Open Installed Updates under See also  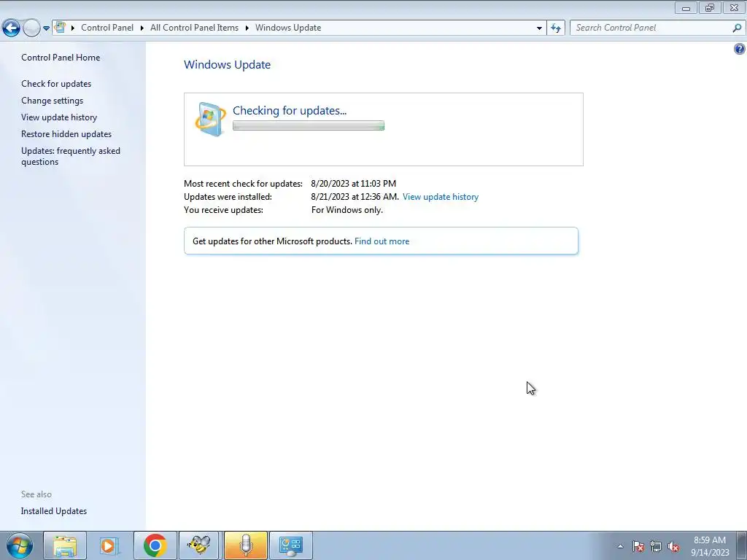pyautogui.click(x=54, y=511)
